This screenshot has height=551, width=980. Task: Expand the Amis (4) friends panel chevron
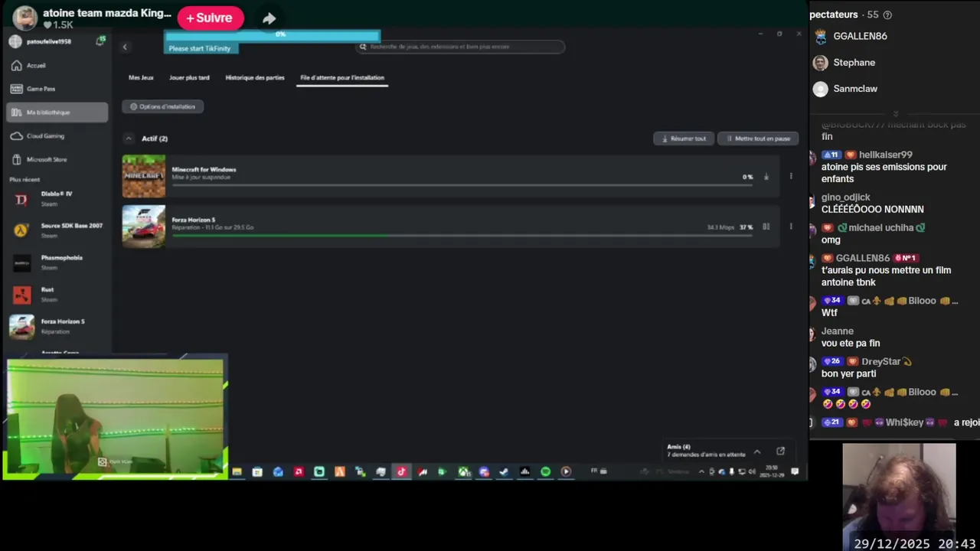(757, 452)
